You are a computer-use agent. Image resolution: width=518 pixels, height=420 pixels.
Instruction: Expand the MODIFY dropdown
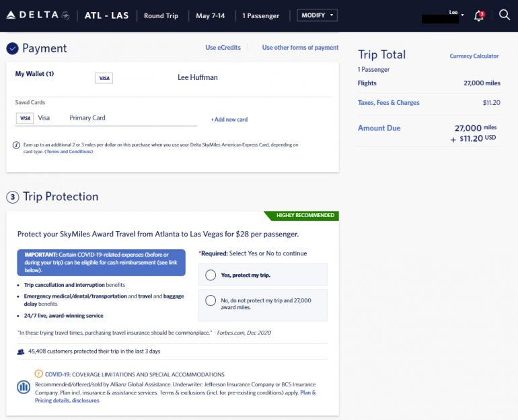pos(317,15)
